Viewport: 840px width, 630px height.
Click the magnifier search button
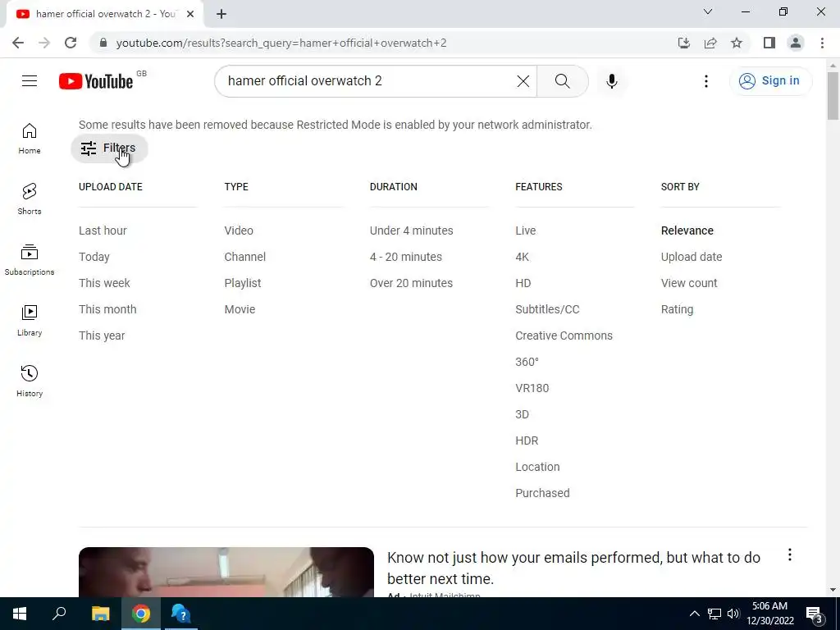coord(562,81)
